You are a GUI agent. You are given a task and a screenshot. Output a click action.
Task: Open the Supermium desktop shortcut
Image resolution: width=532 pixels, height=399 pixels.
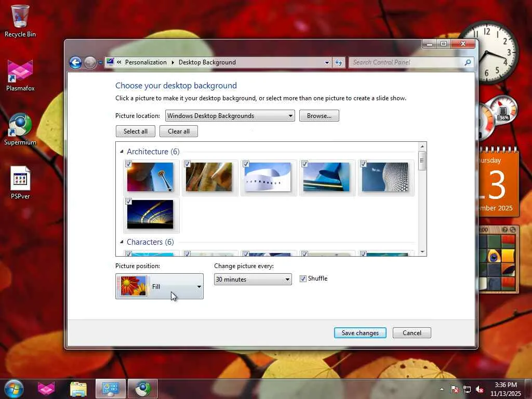click(20, 129)
